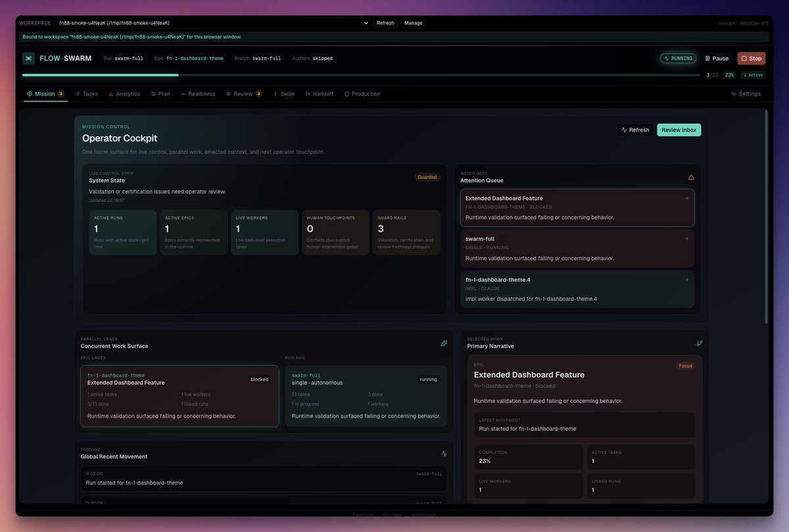Viewport: 789px width, 532px height.
Task: Click arrow on Extended Dashboard Feature queue item
Action: 686,198
